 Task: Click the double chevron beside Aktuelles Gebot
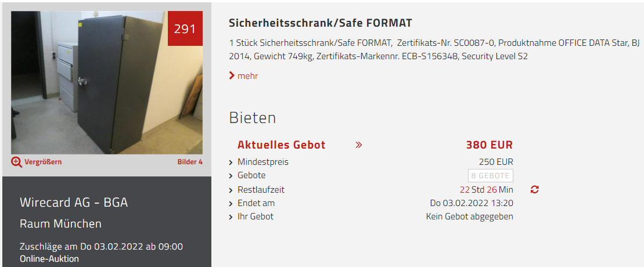tap(358, 145)
